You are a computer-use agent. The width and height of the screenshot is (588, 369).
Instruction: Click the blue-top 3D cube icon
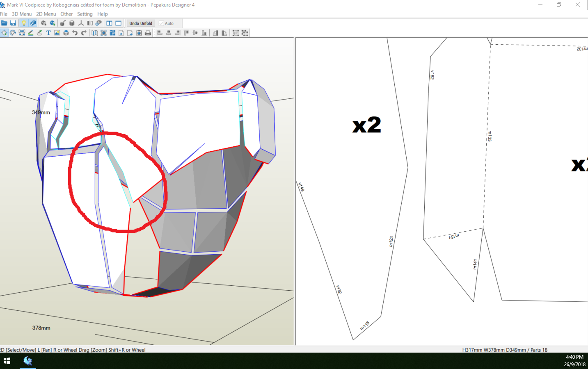click(66, 33)
